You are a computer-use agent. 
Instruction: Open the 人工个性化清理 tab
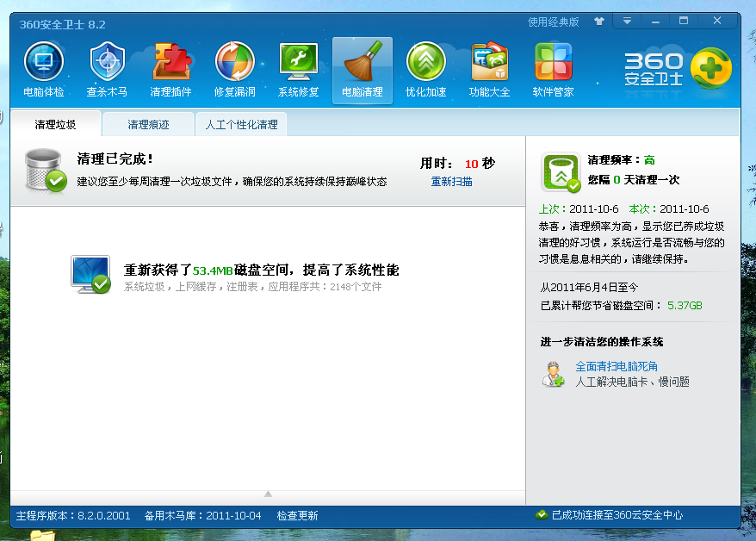click(242, 124)
